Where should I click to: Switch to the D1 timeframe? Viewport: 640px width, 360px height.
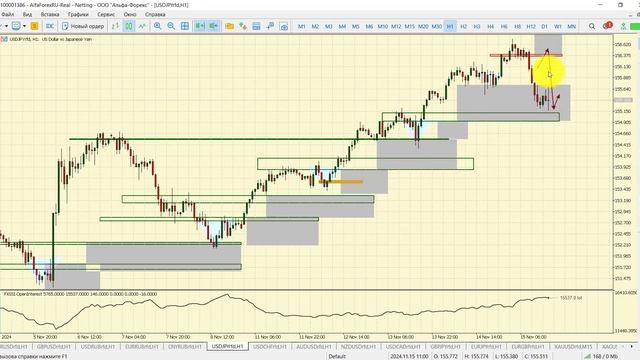544,26
